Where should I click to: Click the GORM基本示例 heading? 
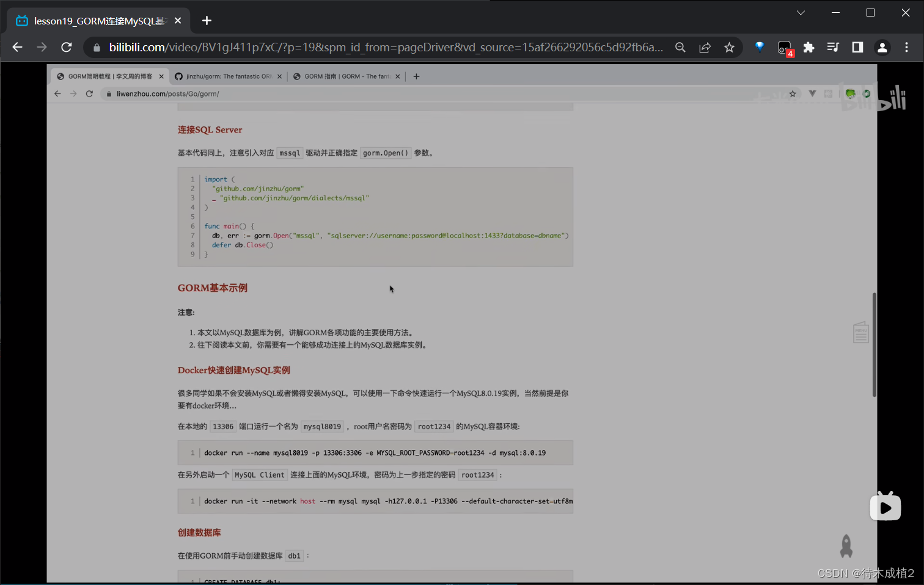pyautogui.click(x=213, y=288)
